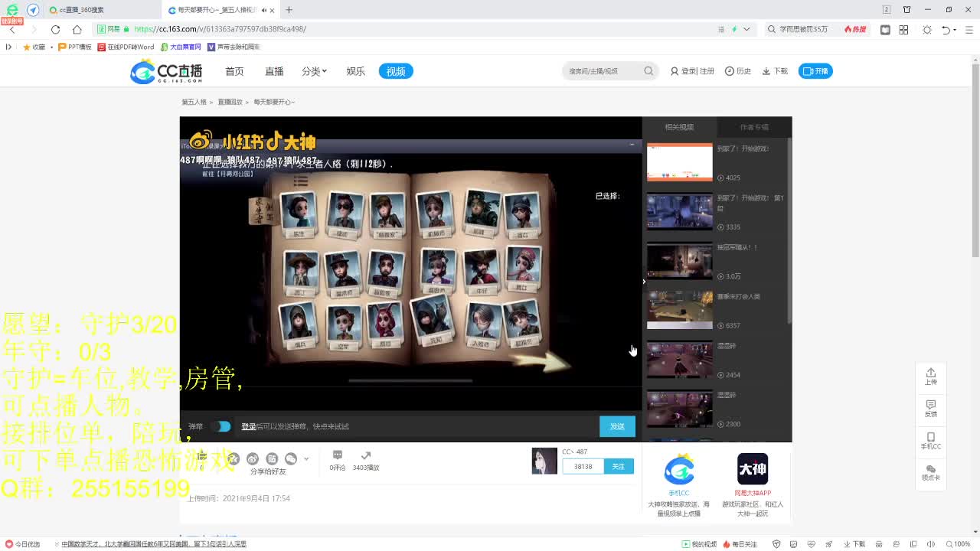Open the browser hamburger menu
The height and width of the screenshot is (551, 980).
point(971,29)
